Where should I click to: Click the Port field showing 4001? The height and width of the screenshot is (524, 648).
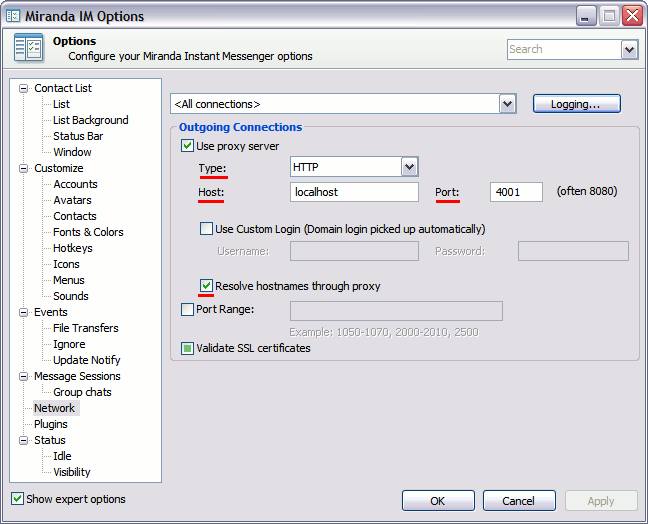click(516, 192)
